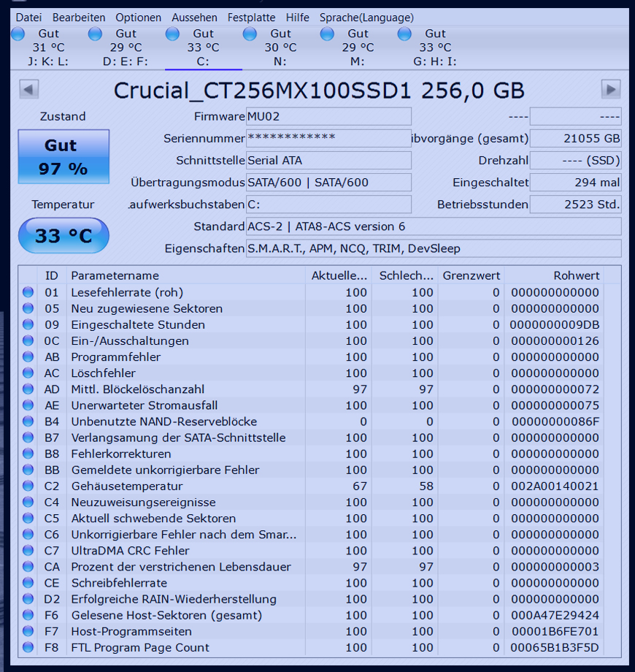Image resolution: width=635 pixels, height=672 pixels.
Task: Click raw value 002A00140021
Action: (555, 486)
